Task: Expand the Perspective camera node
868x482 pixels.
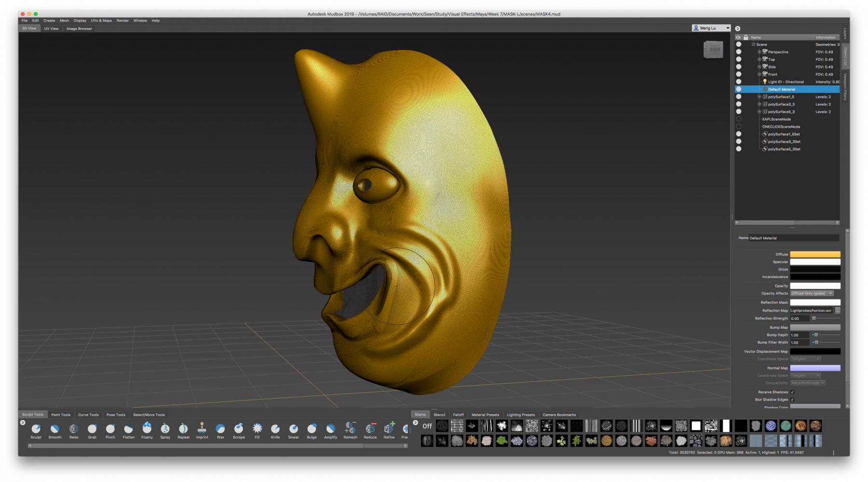Action: pos(759,52)
